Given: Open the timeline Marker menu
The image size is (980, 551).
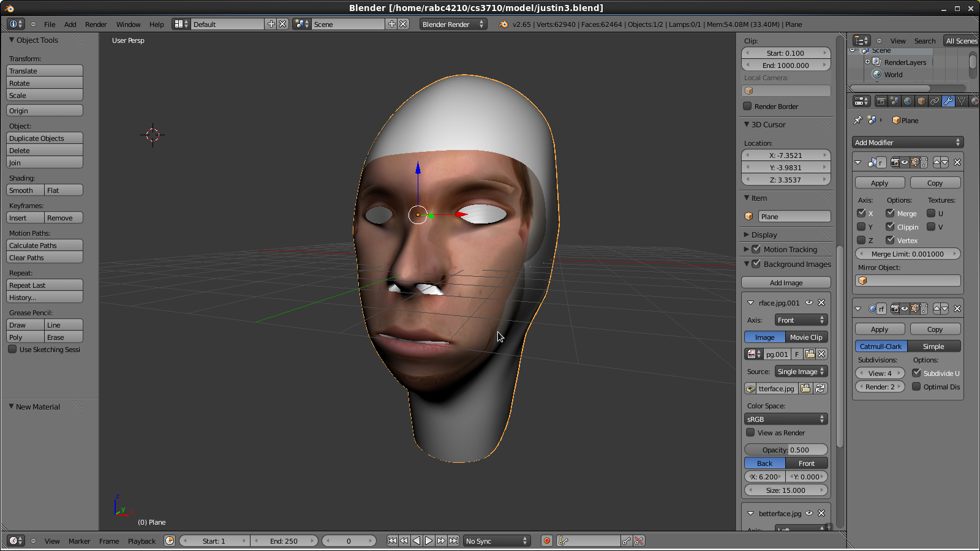Looking at the screenshot, I should tap(79, 541).
